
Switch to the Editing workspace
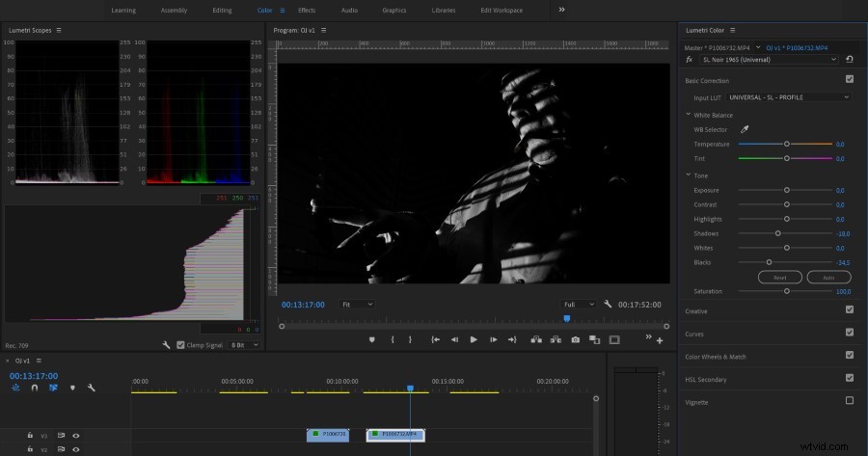pos(222,10)
